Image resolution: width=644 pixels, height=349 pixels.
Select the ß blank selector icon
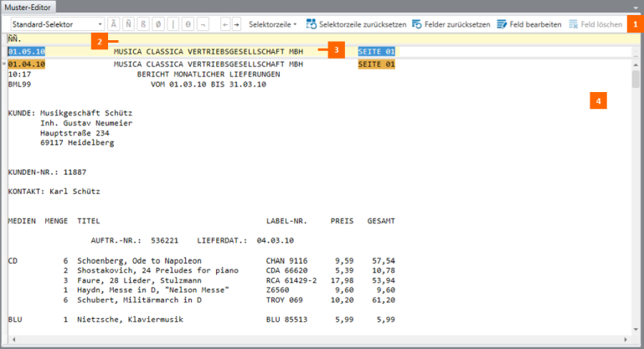tap(147, 24)
